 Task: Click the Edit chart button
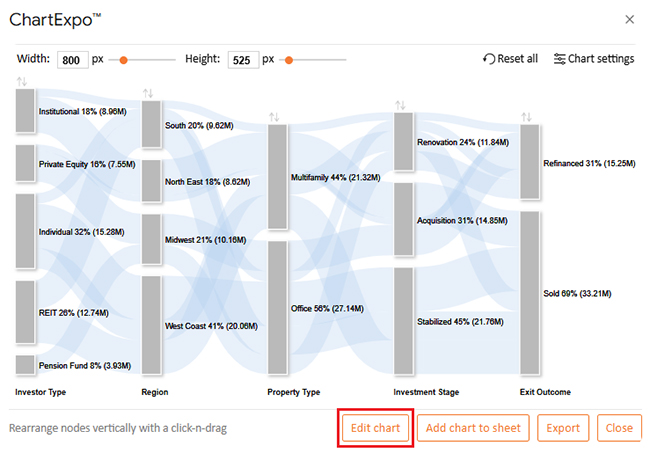pos(375,428)
